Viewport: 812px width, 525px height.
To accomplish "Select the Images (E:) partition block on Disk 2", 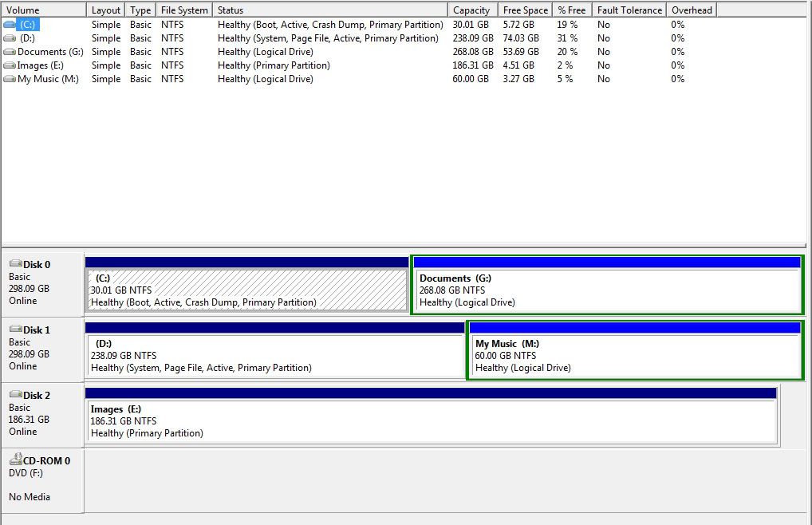I will (432, 415).
